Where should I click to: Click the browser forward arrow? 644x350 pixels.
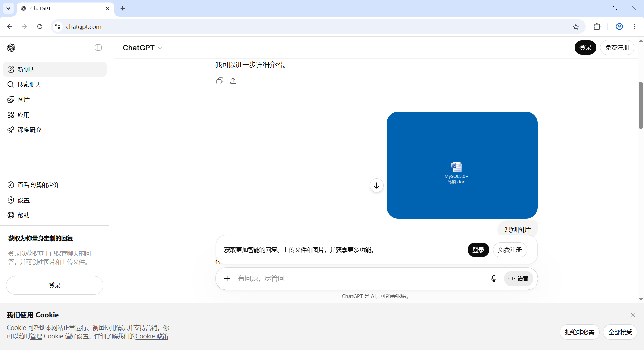click(24, 27)
